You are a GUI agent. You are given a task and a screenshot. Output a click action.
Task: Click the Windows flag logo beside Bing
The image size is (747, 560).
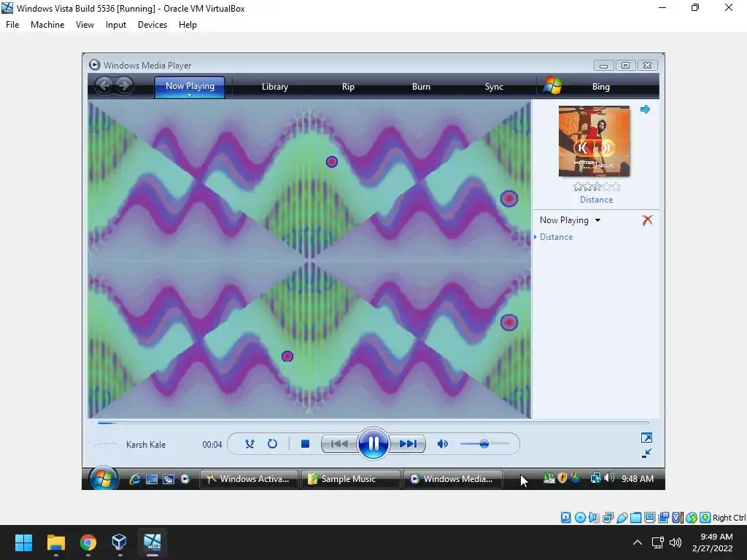553,86
